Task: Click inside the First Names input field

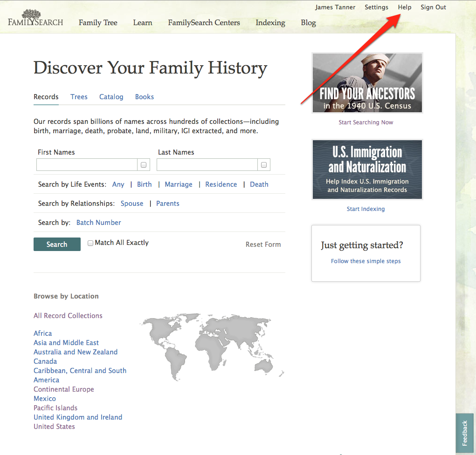Action: [x=87, y=164]
